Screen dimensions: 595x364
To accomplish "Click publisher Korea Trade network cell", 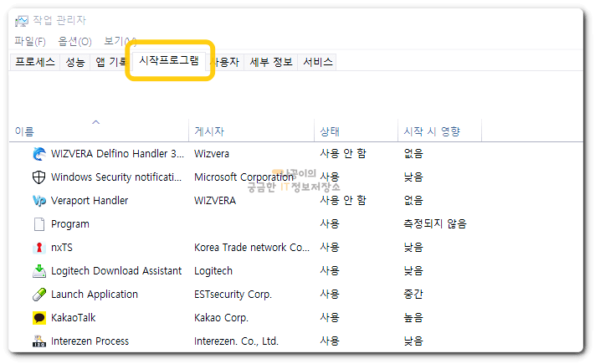I will [x=252, y=248].
